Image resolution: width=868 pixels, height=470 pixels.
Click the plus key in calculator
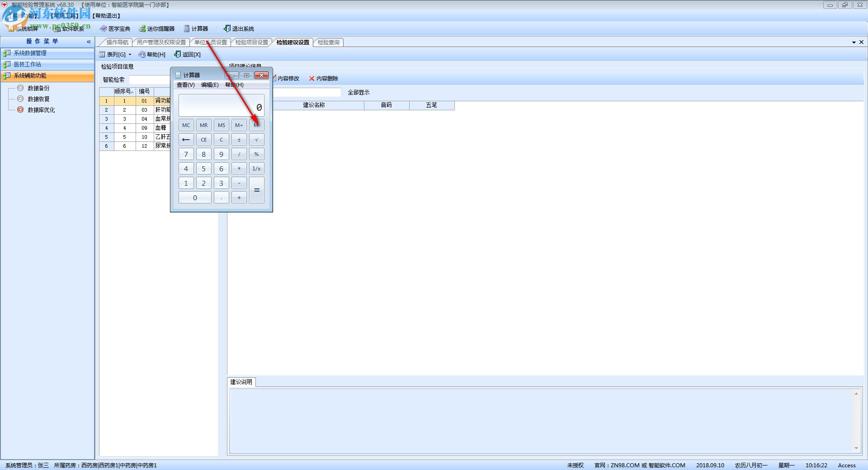click(239, 197)
